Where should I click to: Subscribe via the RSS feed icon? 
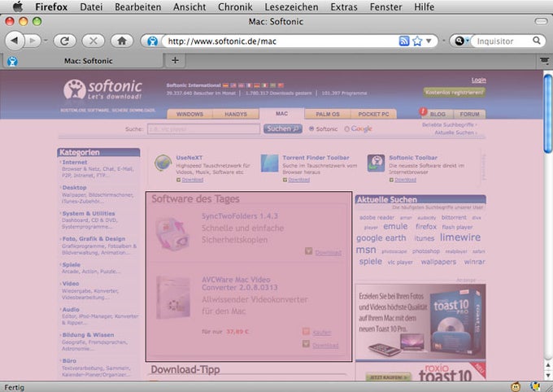pos(404,41)
